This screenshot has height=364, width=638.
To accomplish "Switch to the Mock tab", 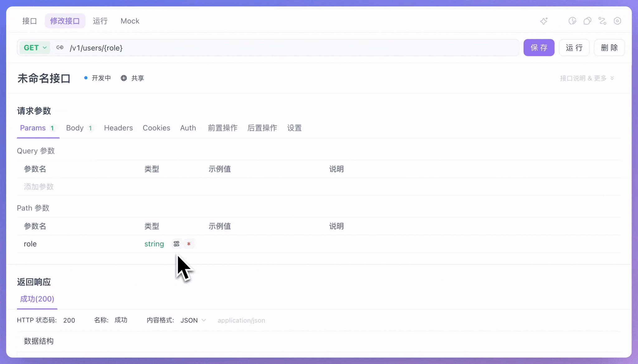I will click(x=130, y=21).
